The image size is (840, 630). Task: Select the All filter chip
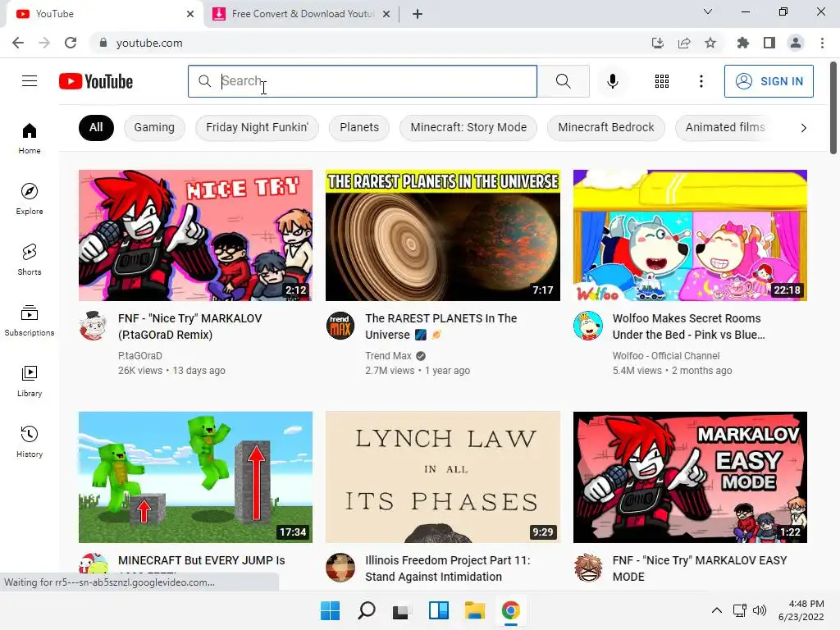(x=96, y=127)
